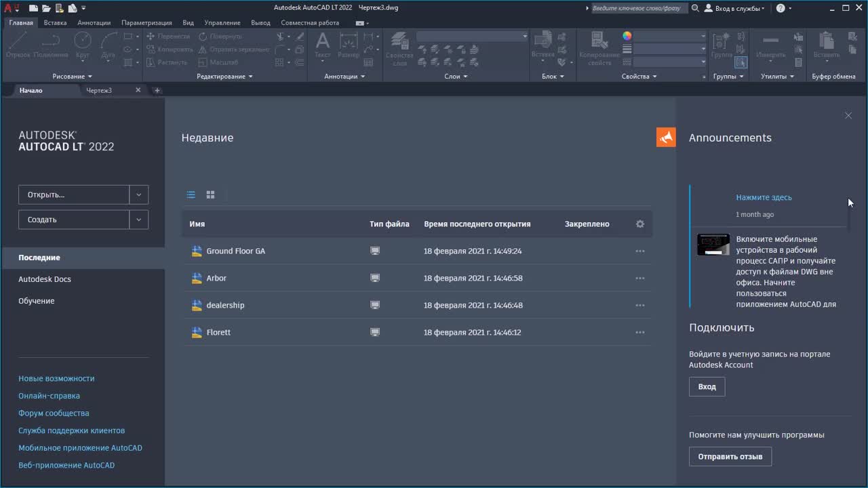Click the Группа group tool
Image resolution: width=868 pixels, height=488 pixels.
[722, 46]
